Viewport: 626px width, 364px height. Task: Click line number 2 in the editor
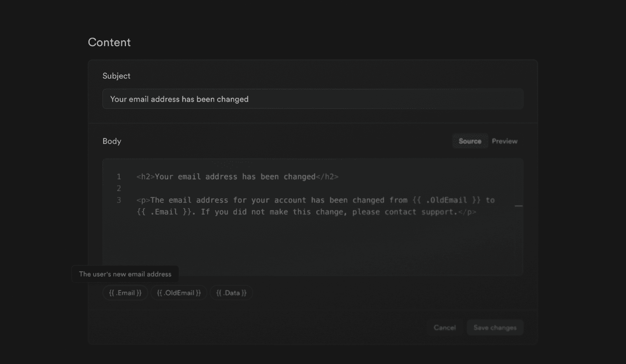119,188
